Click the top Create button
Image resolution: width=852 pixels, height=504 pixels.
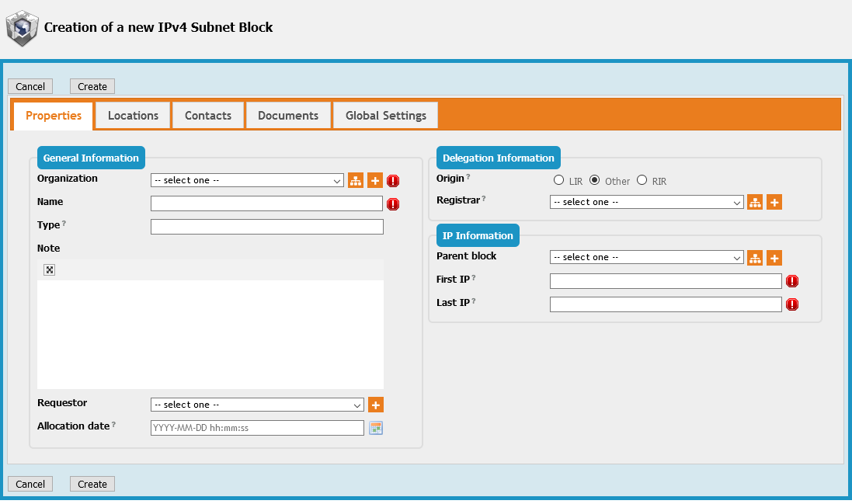[92, 86]
